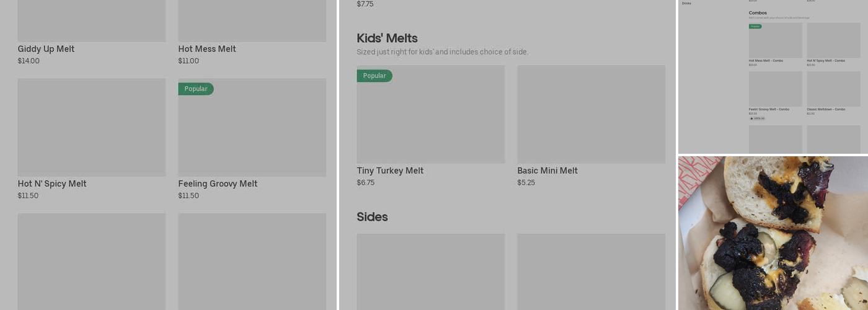Open the Giddy Up Melt $14.00 item

(46, 49)
